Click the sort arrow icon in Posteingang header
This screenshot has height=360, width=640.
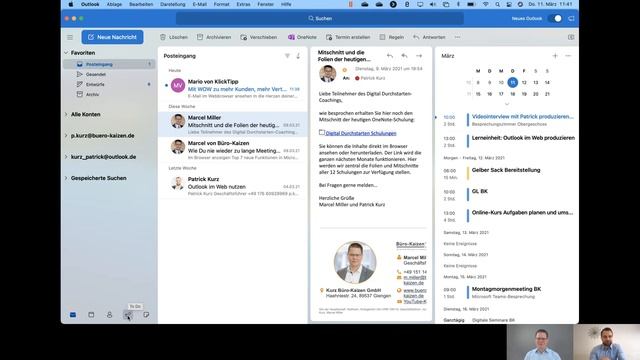(298, 56)
